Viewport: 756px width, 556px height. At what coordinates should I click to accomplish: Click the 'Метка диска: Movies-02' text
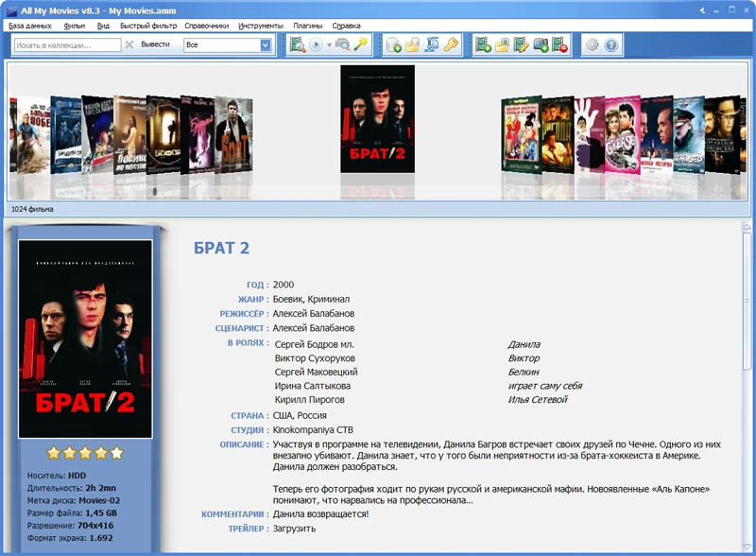click(74, 500)
